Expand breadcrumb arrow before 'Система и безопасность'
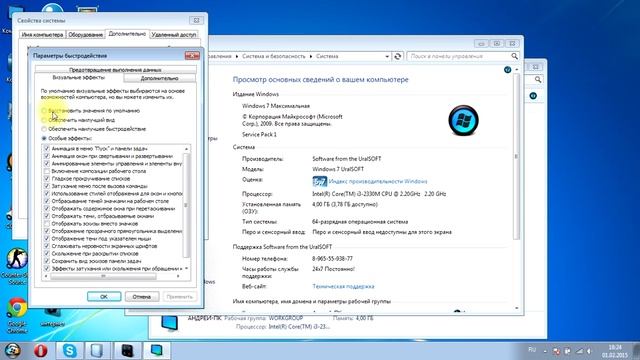Viewport: 640px width, 360px height. click(x=237, y=56)
